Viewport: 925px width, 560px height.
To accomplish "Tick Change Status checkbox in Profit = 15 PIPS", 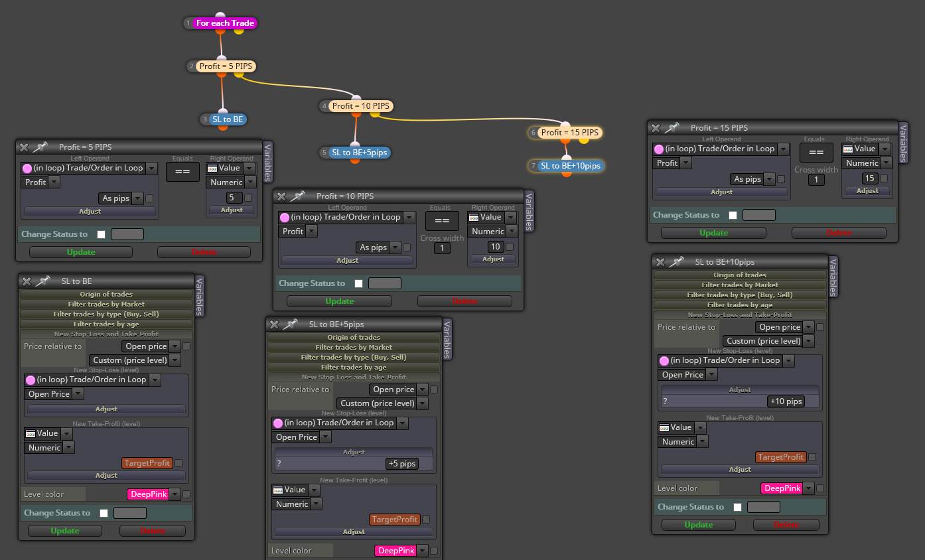I will click(x=733, y=215).
